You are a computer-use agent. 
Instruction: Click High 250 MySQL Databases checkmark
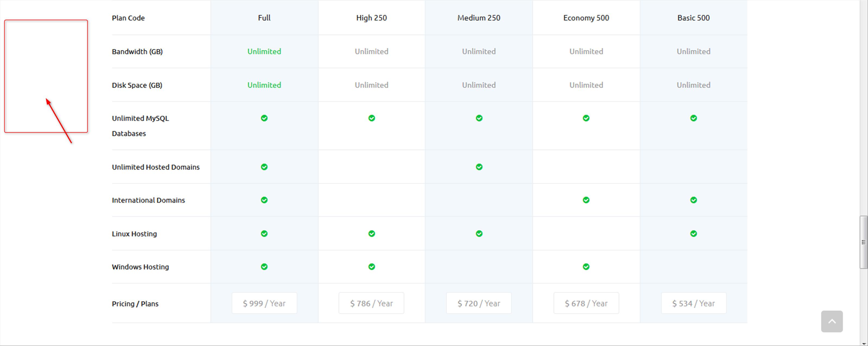click(x=371, y=118)
